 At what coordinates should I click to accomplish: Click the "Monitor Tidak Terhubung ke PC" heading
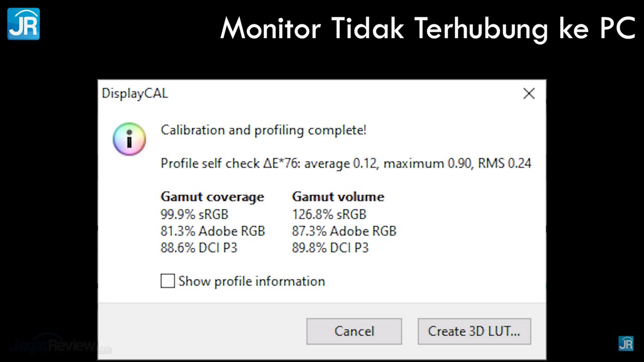point(428,28)
